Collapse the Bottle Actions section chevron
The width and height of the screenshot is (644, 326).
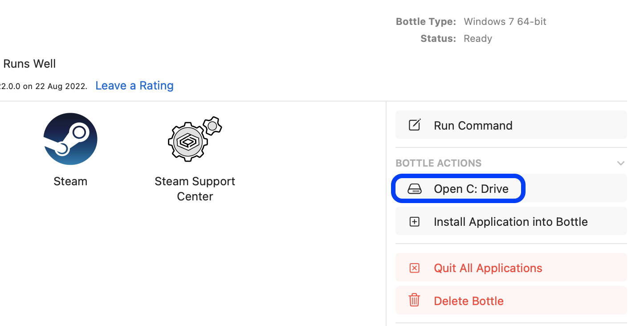621,163
